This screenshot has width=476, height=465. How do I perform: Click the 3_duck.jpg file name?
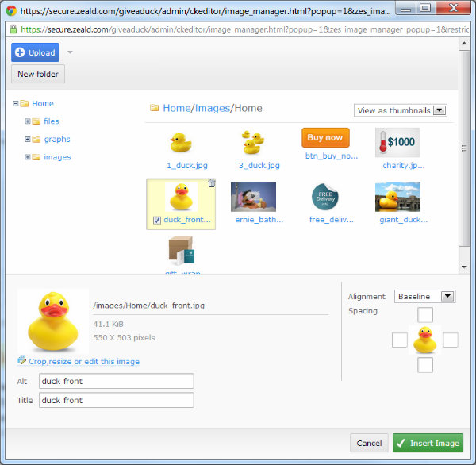click(x=259, y=166)
